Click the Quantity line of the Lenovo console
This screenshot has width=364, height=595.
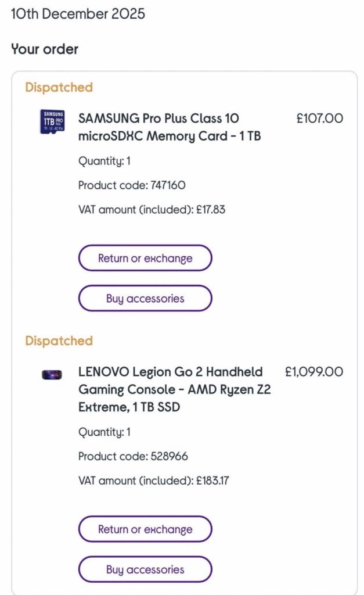(104, 432)
